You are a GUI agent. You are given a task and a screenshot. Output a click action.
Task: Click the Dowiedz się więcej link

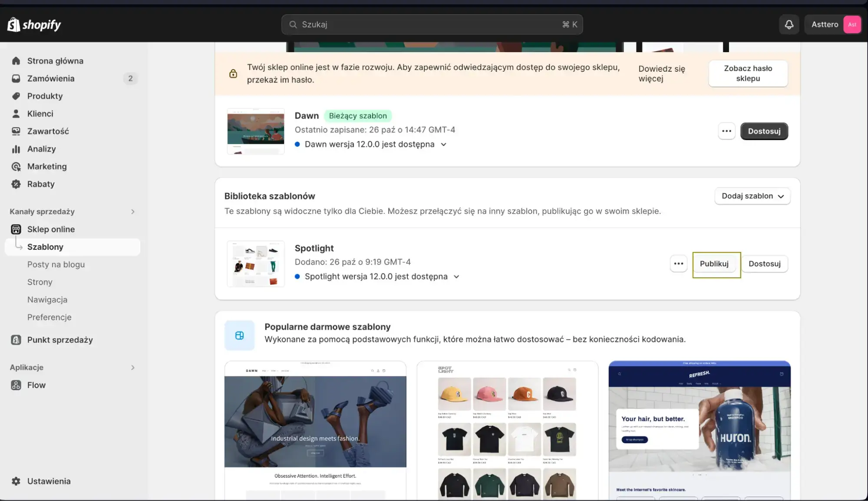(662, 73)
